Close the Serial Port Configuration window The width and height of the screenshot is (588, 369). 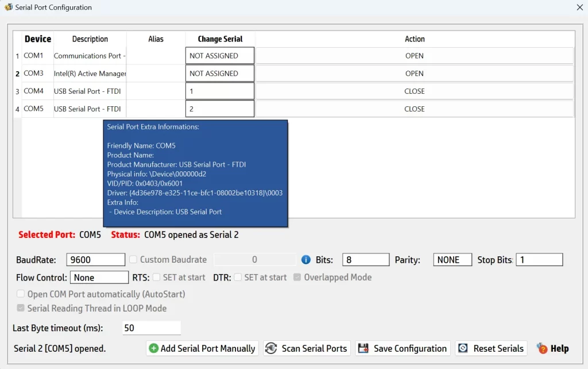click(x=580, y=7)
